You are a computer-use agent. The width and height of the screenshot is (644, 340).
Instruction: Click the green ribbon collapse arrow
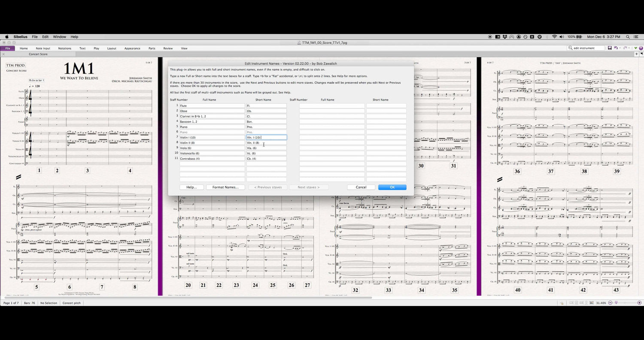pyautogui.click(x=635, y=48)
